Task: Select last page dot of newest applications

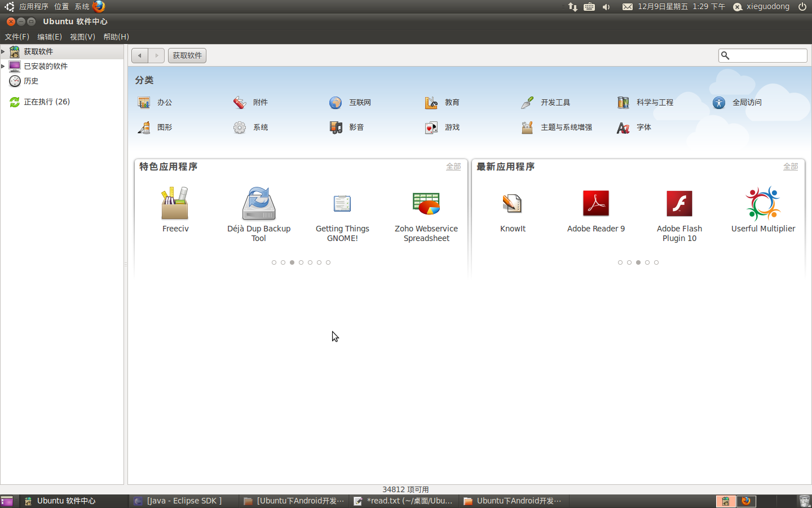Action: coord(656,262)
